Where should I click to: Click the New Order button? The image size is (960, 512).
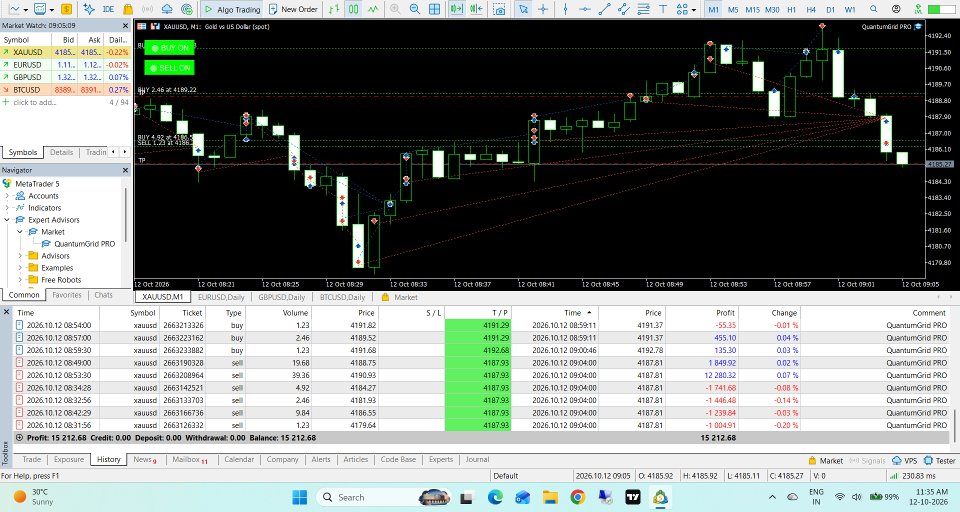click(x=293, y=9)
